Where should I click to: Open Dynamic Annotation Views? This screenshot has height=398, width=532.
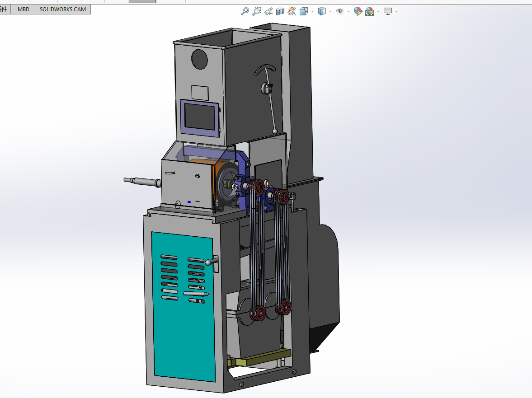click(x=292, y=12)
